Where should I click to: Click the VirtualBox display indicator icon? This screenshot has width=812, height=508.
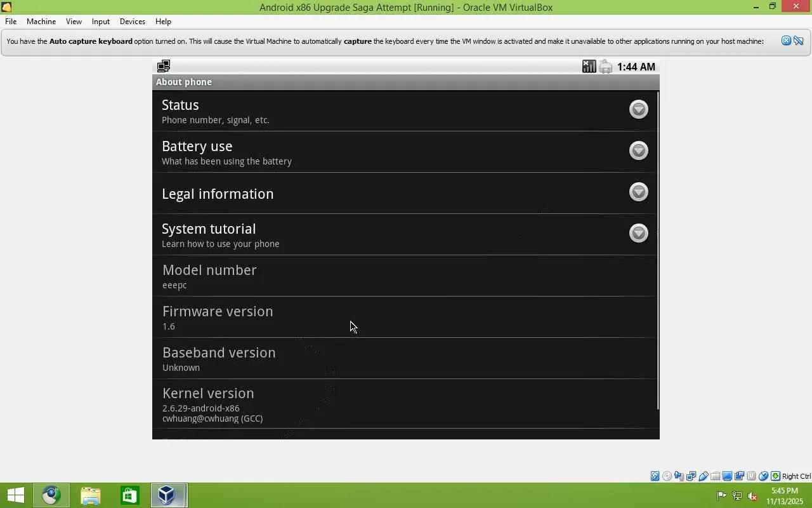point(727,476)
